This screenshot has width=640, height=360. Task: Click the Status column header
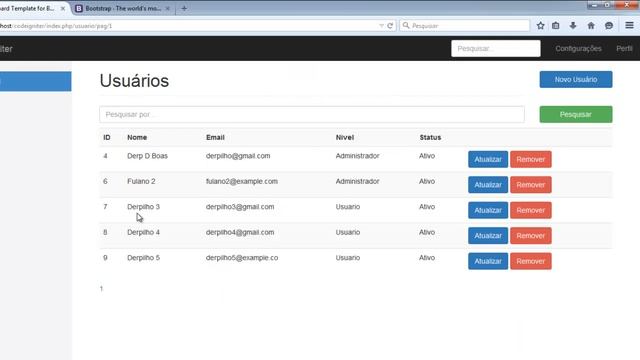430,138
